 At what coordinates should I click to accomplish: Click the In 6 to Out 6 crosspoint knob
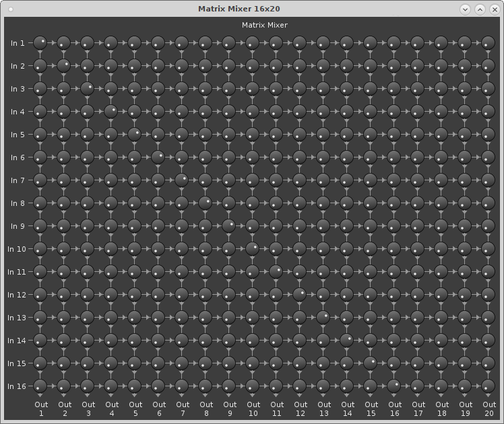(158, 157)
